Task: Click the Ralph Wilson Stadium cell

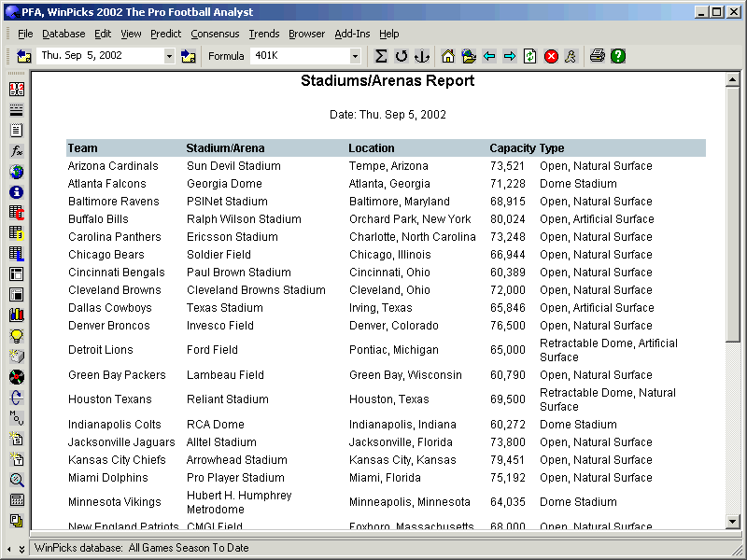Action: click(x=244, y=219)
